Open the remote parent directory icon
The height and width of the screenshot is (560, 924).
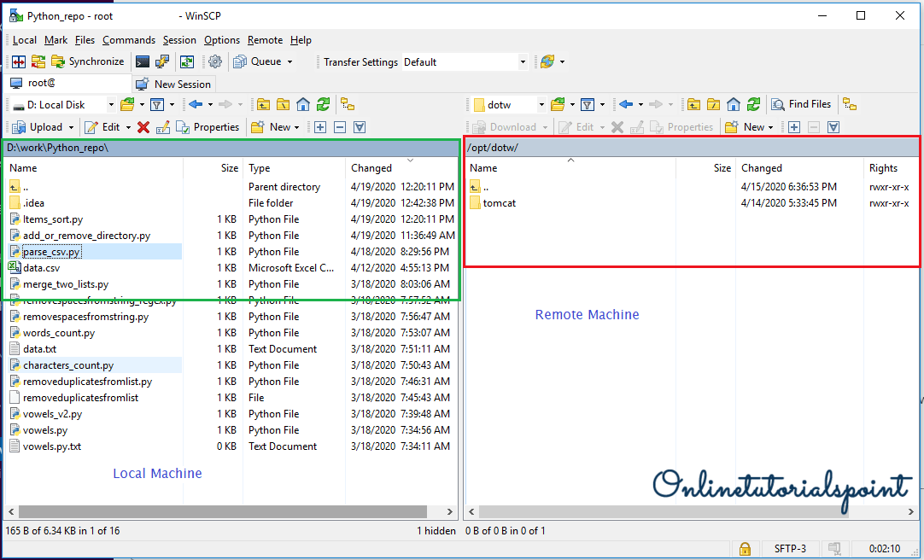pos(693,104)
